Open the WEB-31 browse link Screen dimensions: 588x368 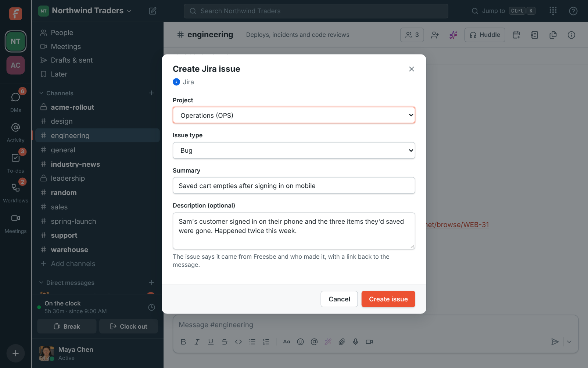click(x=458, y=225)
